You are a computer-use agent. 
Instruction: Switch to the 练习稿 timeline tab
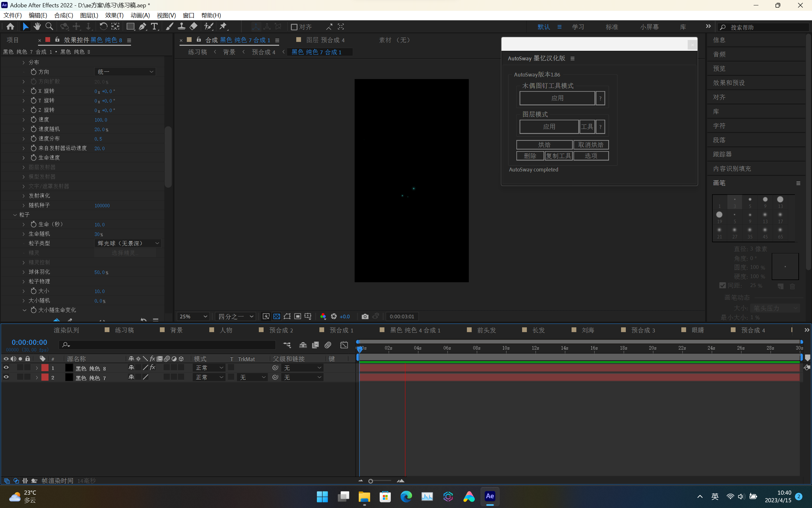pos(124,330)
